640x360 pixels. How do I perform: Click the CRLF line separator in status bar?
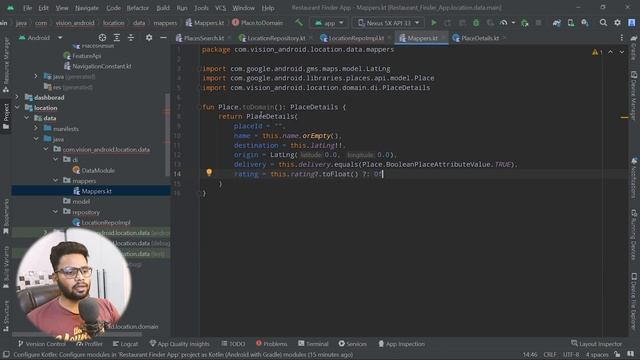pyautogui.click(x=550, y=354)
